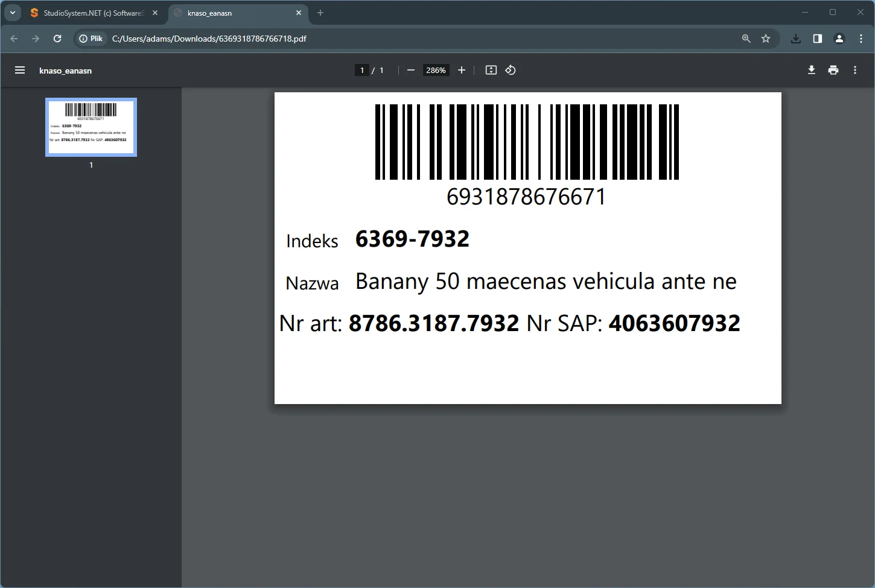
Task: Open Chrome downloads from the toolbar
Action: [x=795, y=39]
